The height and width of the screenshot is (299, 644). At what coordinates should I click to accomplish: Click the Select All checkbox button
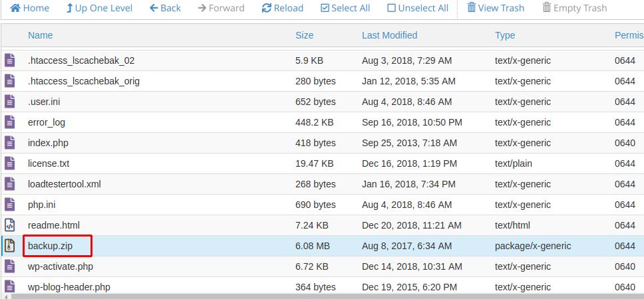point(345,8)
